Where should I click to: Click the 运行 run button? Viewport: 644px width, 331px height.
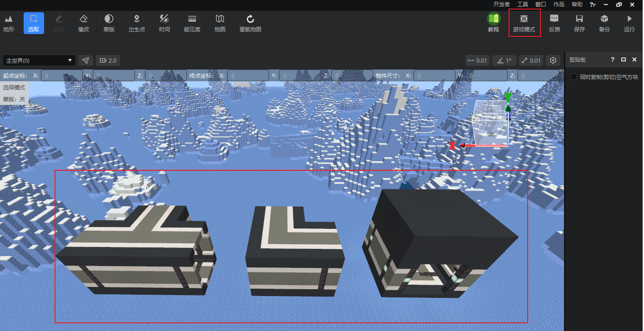coord(629,23)
